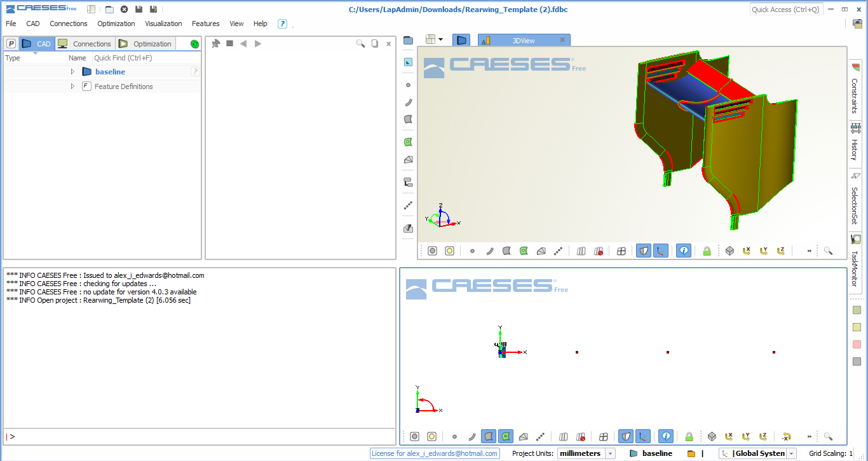Select the green trimmed surface tool in vertical toolbar
The image size is (868, 461).
coord(408,142)
